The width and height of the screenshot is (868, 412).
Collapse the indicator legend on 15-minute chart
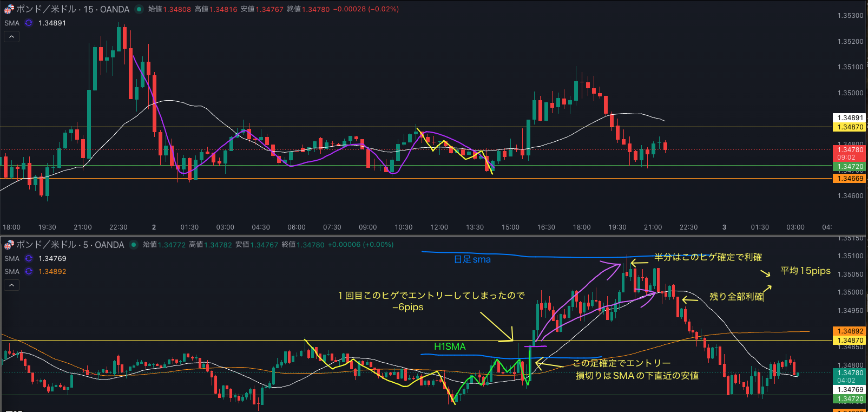[11, 36]
